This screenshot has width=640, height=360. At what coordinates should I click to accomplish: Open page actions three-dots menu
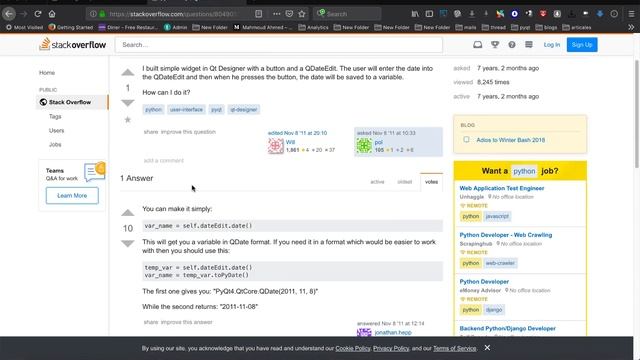tap(277, 14)
